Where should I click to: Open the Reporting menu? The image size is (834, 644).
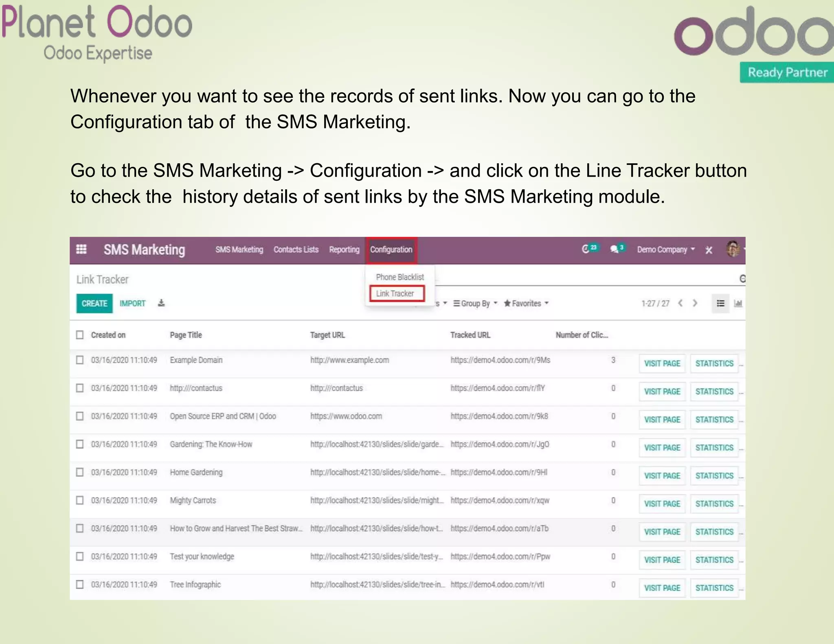[344, 250]
